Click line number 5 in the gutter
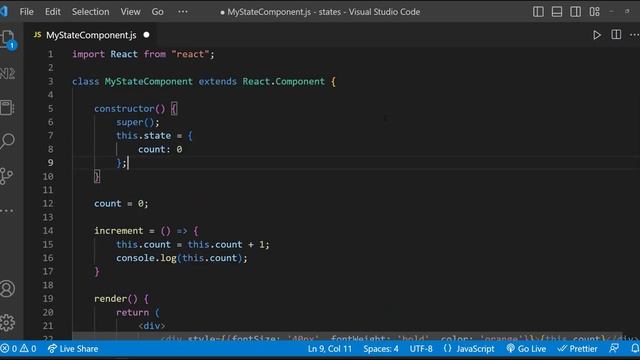Viewport: 640px width, 360px height. pyautogui.click(x=50, y=109)
